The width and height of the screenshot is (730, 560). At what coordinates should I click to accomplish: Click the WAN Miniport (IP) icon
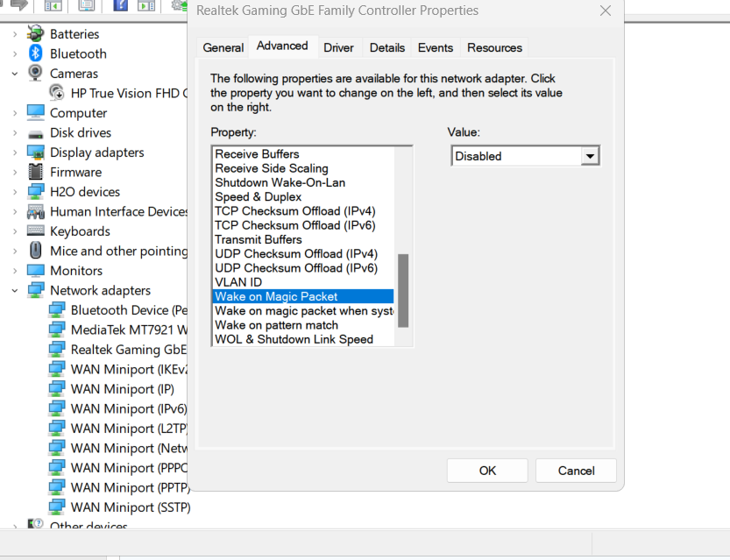pyautogui.click(x=57, y=389)
